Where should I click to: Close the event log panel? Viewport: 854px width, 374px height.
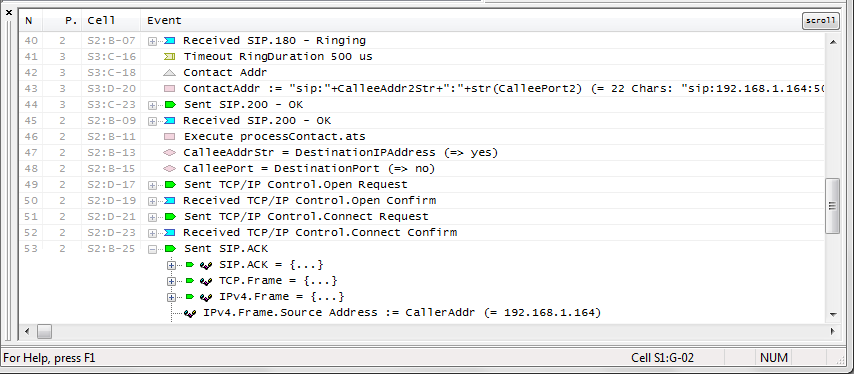coord(8,11)
